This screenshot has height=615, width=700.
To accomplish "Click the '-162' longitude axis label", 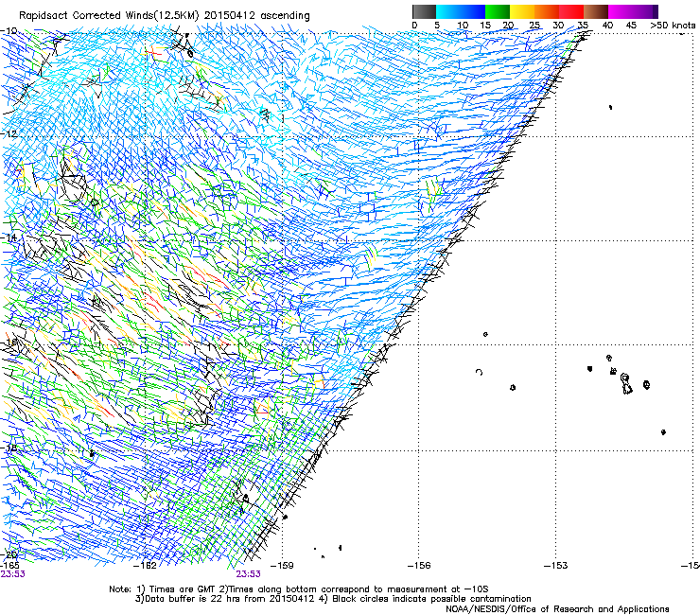I will coord(146,566).
